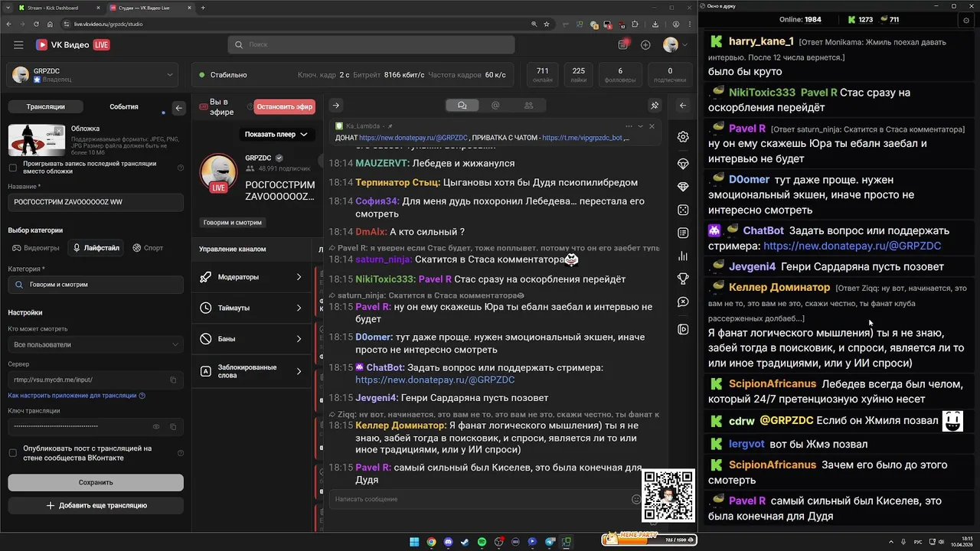Open notifications icon with red badge
Image resolution: width=980 pixels, height=551 pixels.
(623, 45)
